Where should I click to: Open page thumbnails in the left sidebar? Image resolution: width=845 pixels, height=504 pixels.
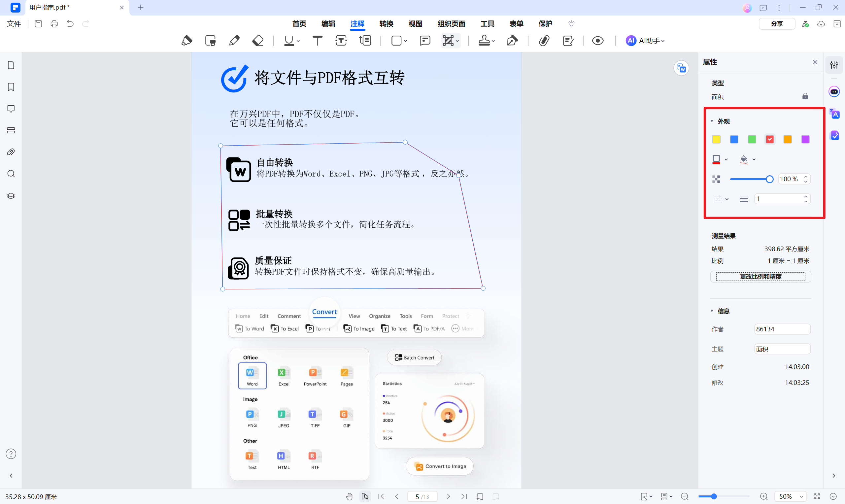[11, 65]
